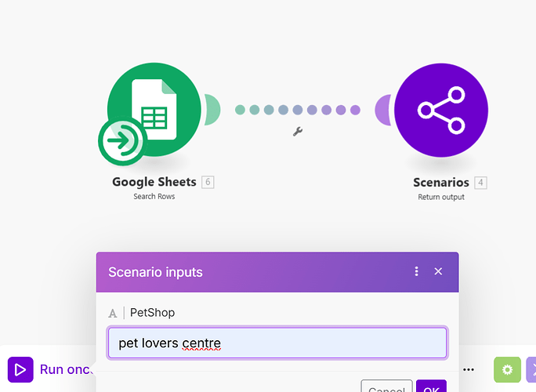
Task: Click the wrench icon under the route
Action: coord(298,132)
